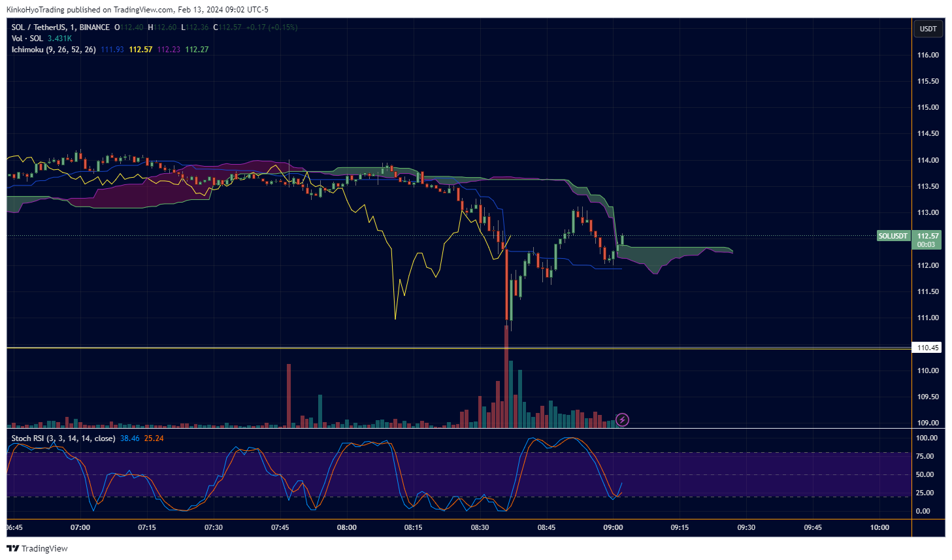Click the 10:00 time axis label
The image size is (952, 560).
[879, 527]
